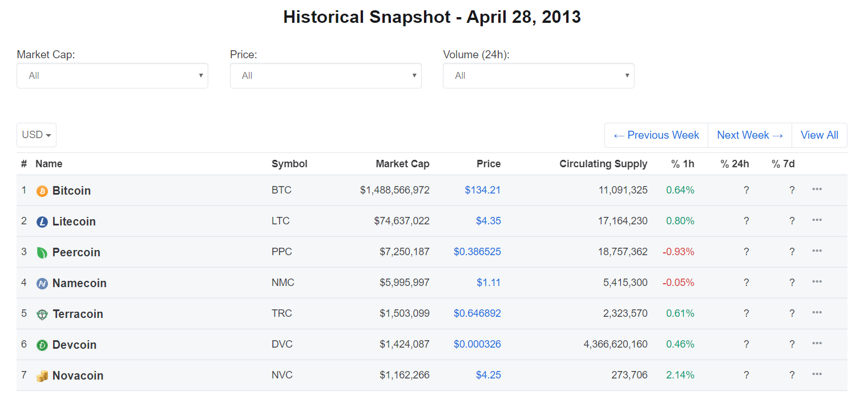868x399 pixels.
Task: Sort the table by rank # column
Action: tap(24, 164)
